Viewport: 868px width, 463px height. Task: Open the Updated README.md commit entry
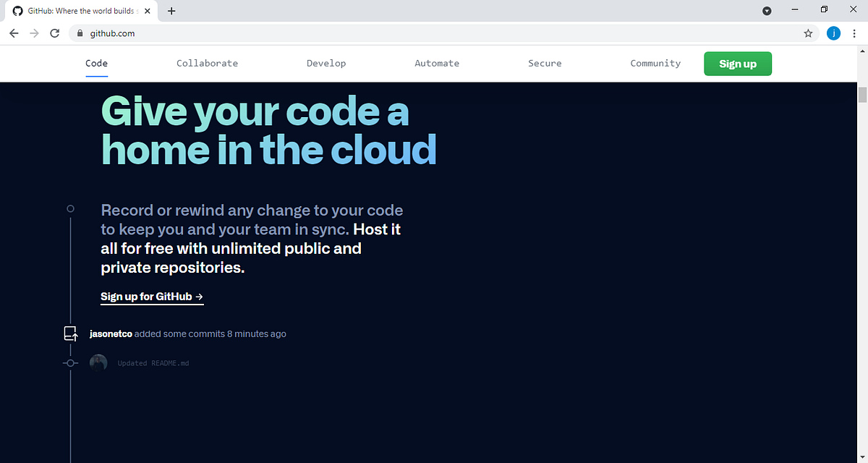153,362
